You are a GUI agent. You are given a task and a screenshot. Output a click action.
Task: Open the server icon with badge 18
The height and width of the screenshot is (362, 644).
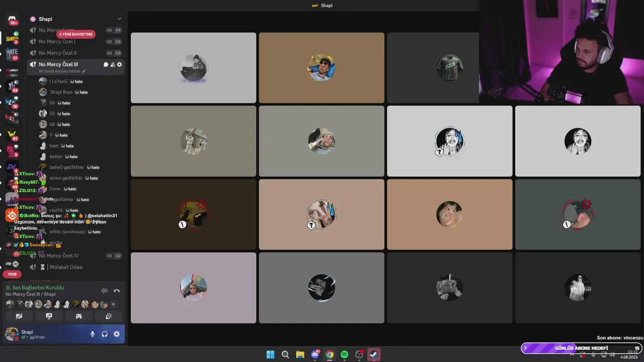point(12,102)
